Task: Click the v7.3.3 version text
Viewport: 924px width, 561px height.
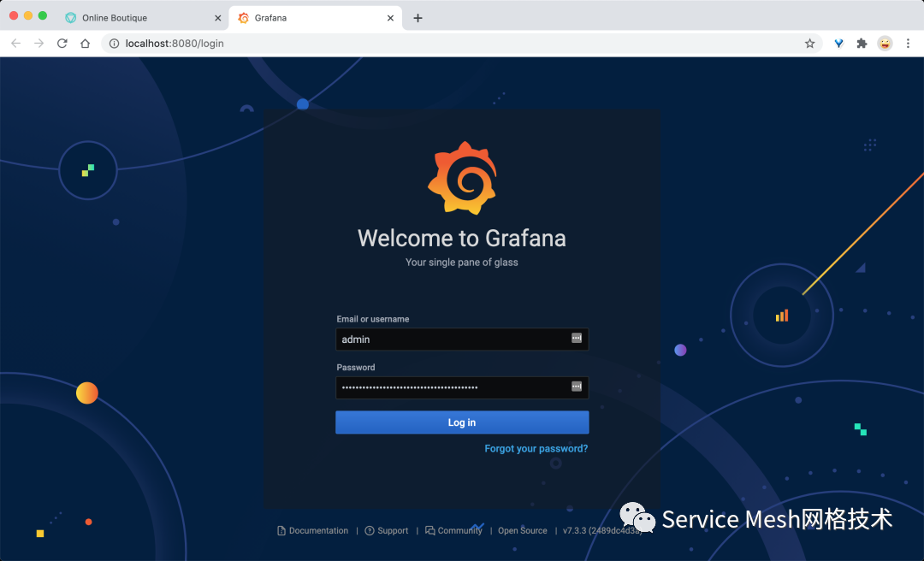Action: (x=601, y=530)
